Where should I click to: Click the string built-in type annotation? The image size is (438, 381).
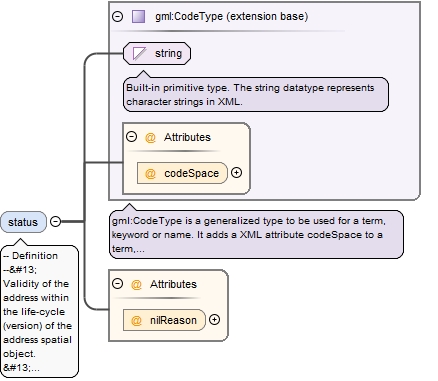click(256, 94)
